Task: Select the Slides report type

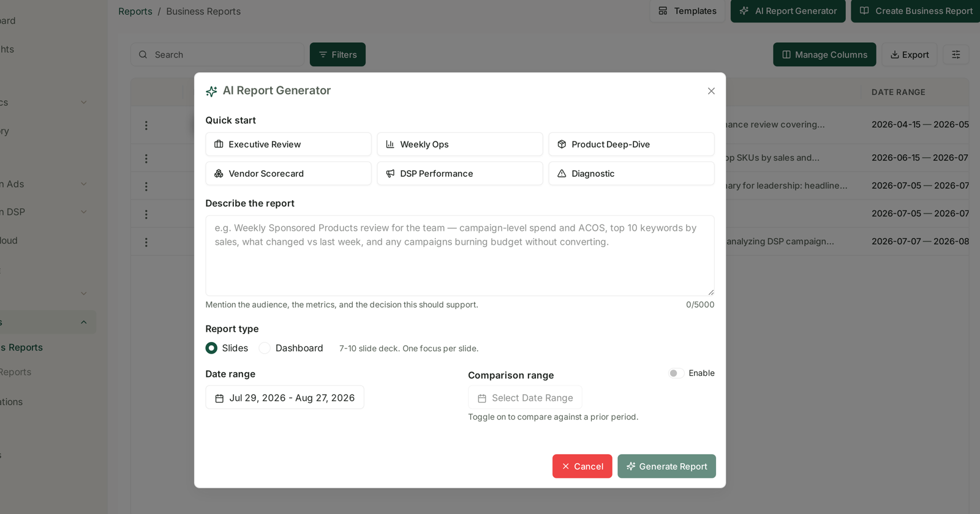Action: [211, 348]
